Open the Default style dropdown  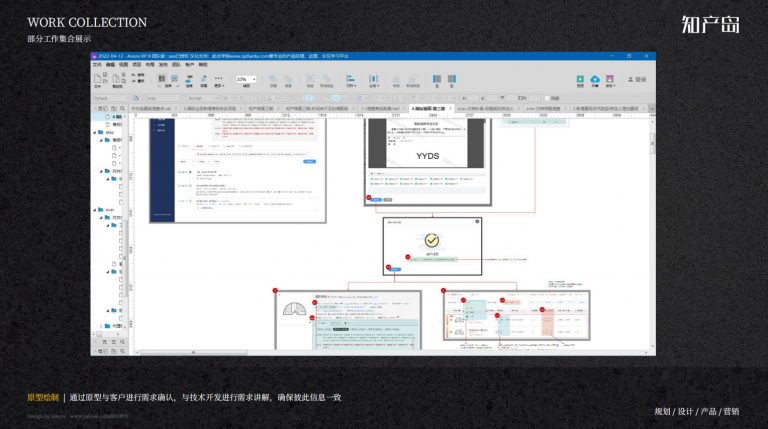coord(112,98)
